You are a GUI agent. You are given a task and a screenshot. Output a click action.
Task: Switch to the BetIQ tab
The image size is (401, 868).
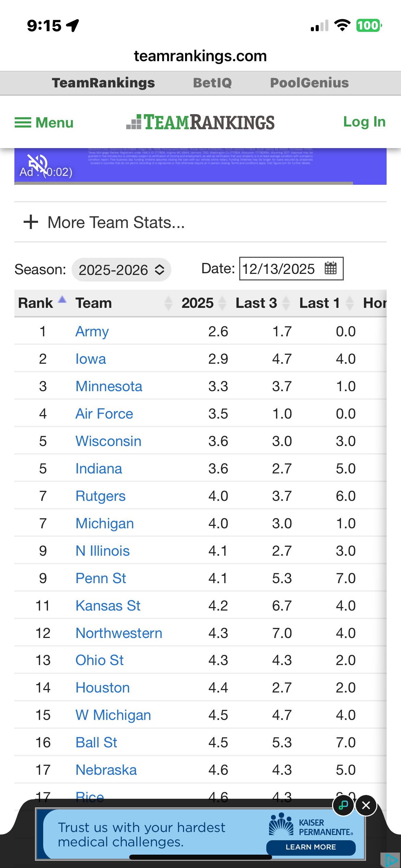[212, 83]
